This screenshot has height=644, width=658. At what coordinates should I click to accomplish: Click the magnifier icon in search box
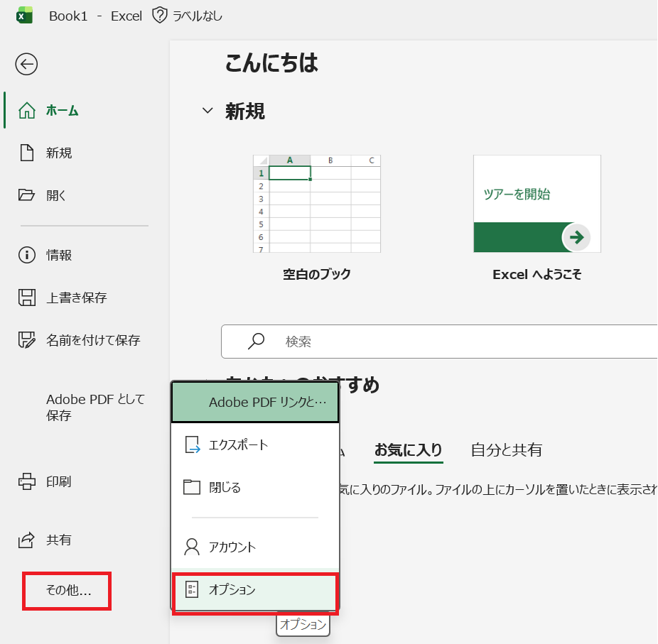pos(256,342)
